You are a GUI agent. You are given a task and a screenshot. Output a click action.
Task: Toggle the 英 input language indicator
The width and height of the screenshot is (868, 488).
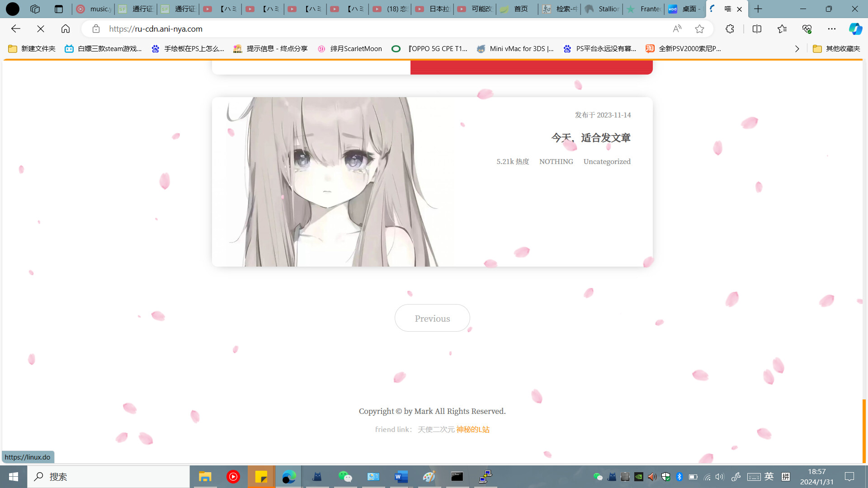[x=769, y=477]
